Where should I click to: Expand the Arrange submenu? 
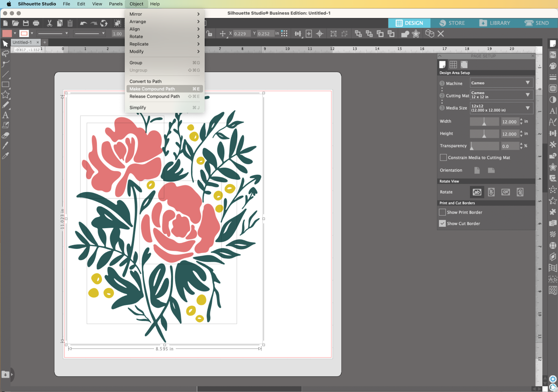165,22
